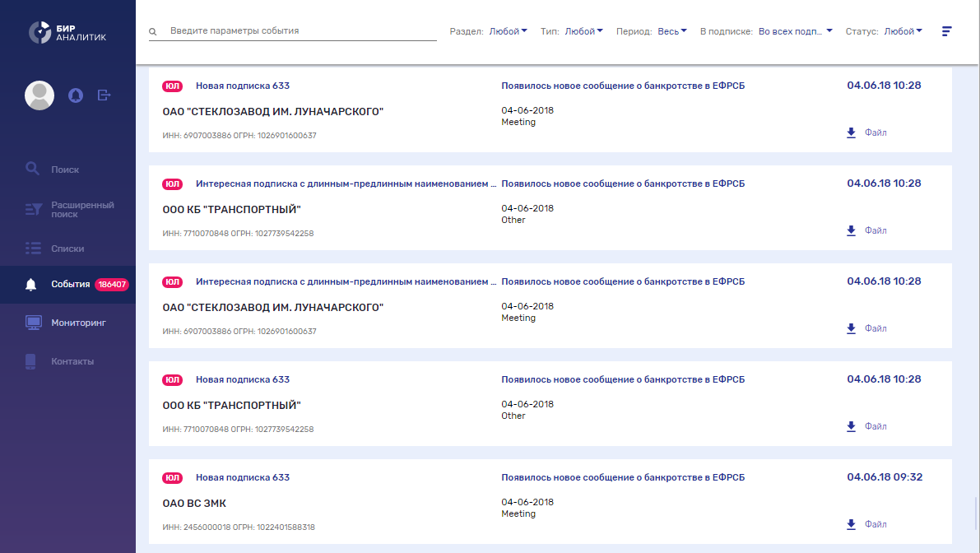Expand the Тип filter dropdown

(x=582, y=30)
